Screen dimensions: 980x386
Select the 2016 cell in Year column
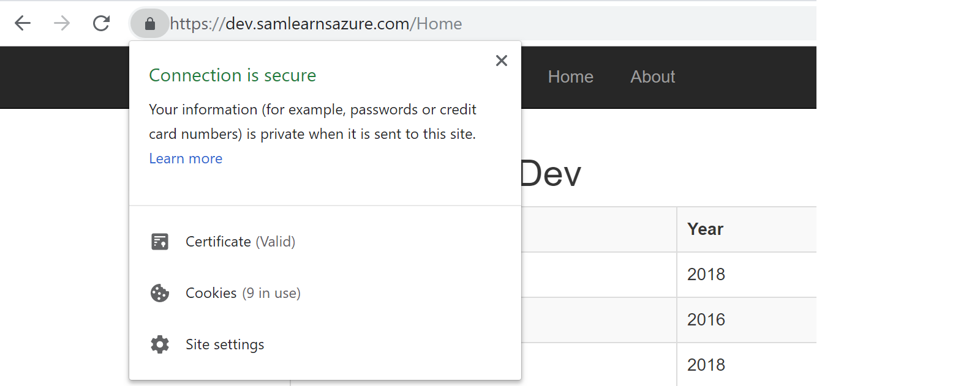pyautogui.click(x=706, y=320)
